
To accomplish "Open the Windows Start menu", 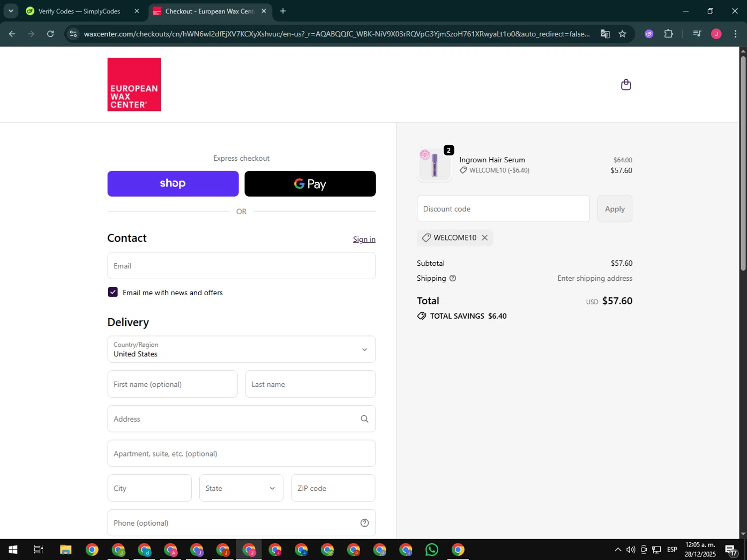I will (x=13, y=550).
